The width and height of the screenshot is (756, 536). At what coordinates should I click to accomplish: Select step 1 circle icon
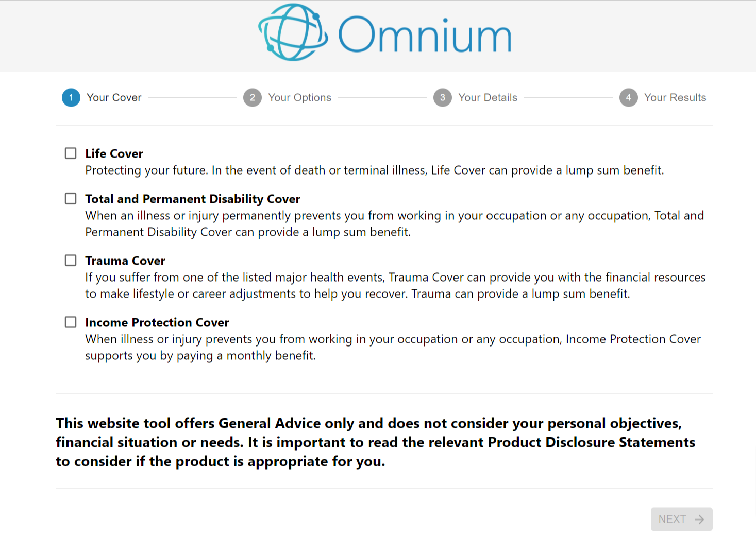(x=71, y=97)
